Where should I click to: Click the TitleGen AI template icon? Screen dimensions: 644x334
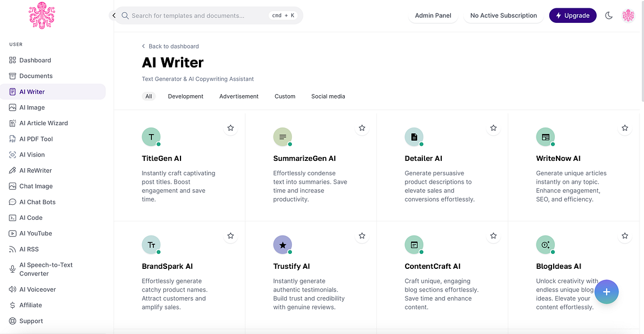(x=151, y=137)
